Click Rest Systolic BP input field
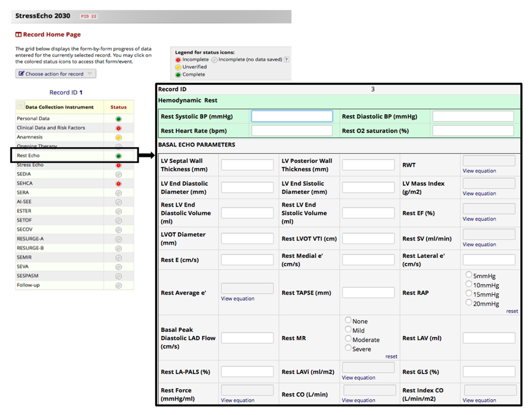 coord(292,116)
